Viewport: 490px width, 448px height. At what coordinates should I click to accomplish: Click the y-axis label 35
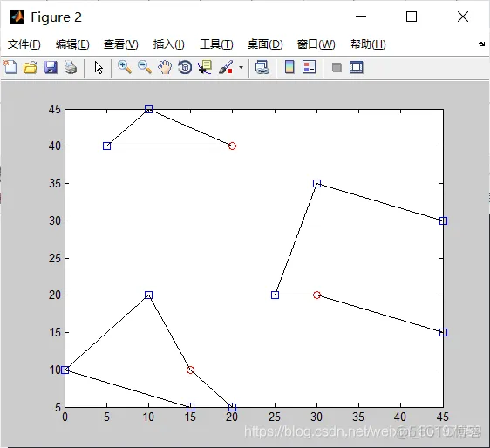point(55,183)
